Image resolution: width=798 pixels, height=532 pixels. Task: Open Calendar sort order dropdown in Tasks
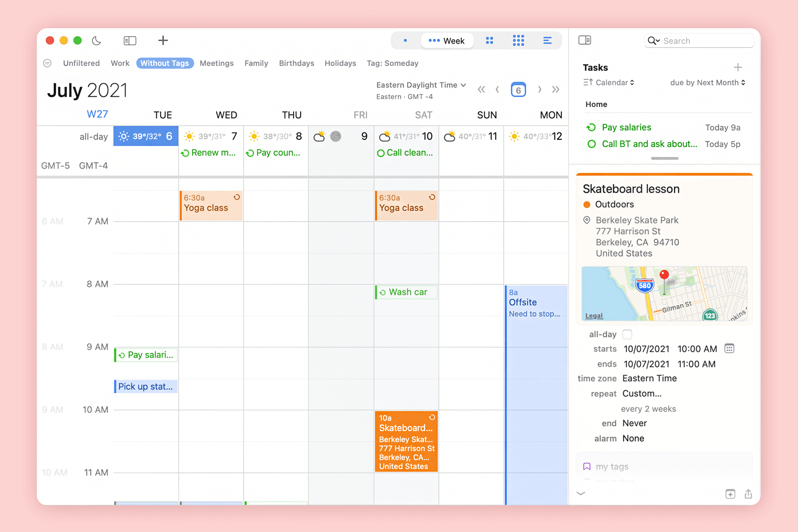coord(615,82)
